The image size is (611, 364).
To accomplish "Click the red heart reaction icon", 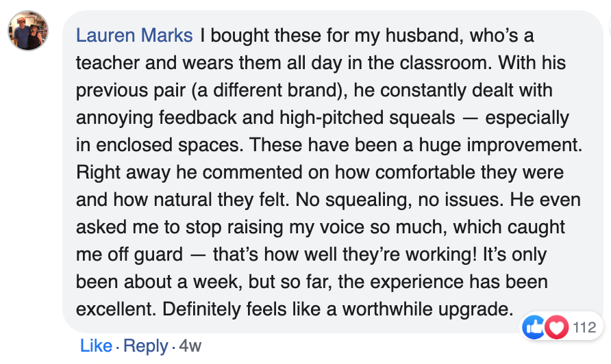I will 556,327.
